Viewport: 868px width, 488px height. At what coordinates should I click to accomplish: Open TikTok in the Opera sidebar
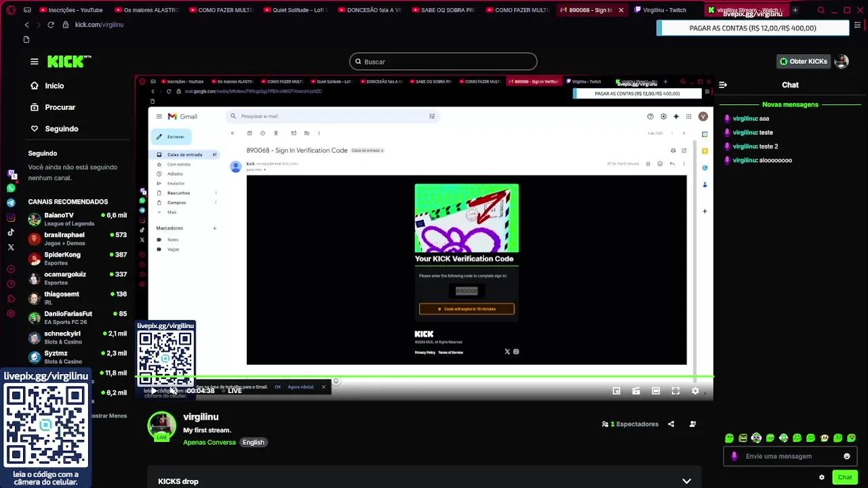coord(11,232)
